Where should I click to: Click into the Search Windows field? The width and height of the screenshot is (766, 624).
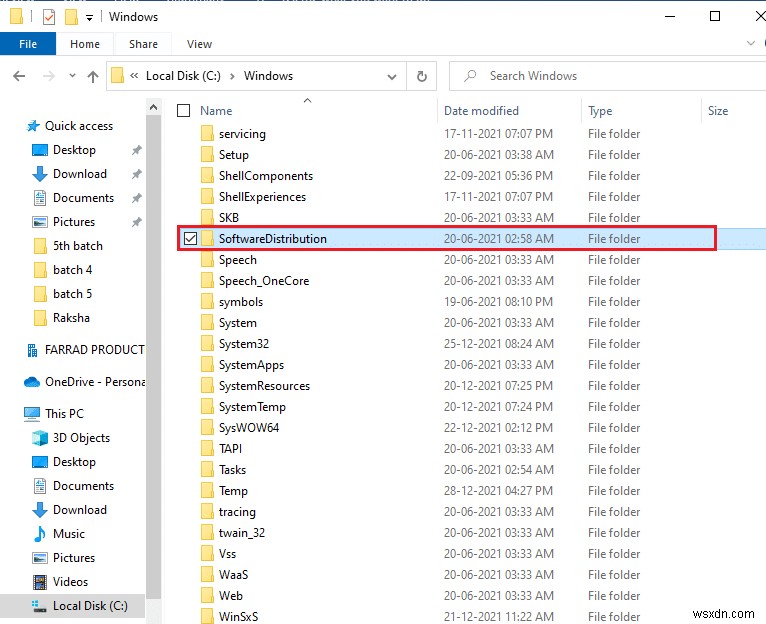tap(607, 76)
